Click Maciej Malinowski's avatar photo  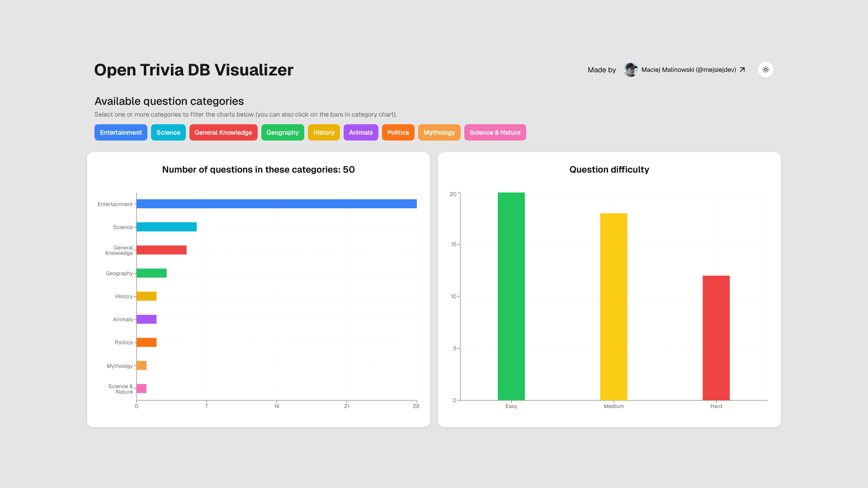(x=630, y=70)
